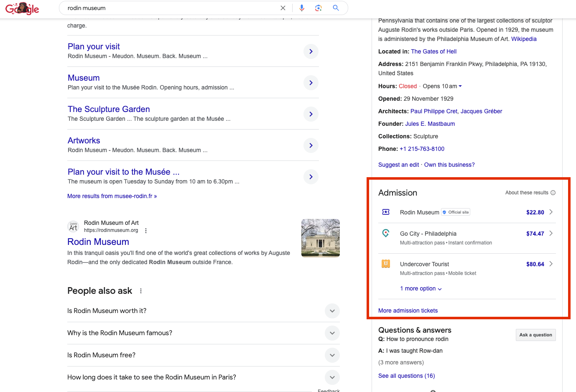Open Undercover Tourist $80.64 offer
576x392 pixels.
pyautogui.click(x=467, y=268)
